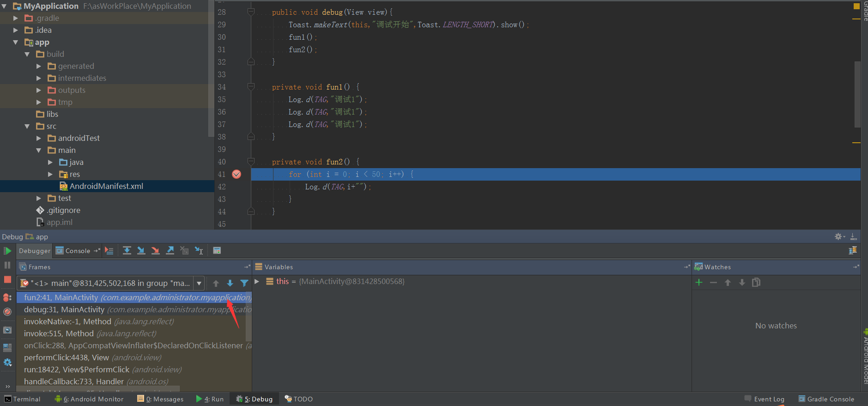Resume the program with the green play icon
Viewport: 868px width, 406px height.
[x=7, y=251]
